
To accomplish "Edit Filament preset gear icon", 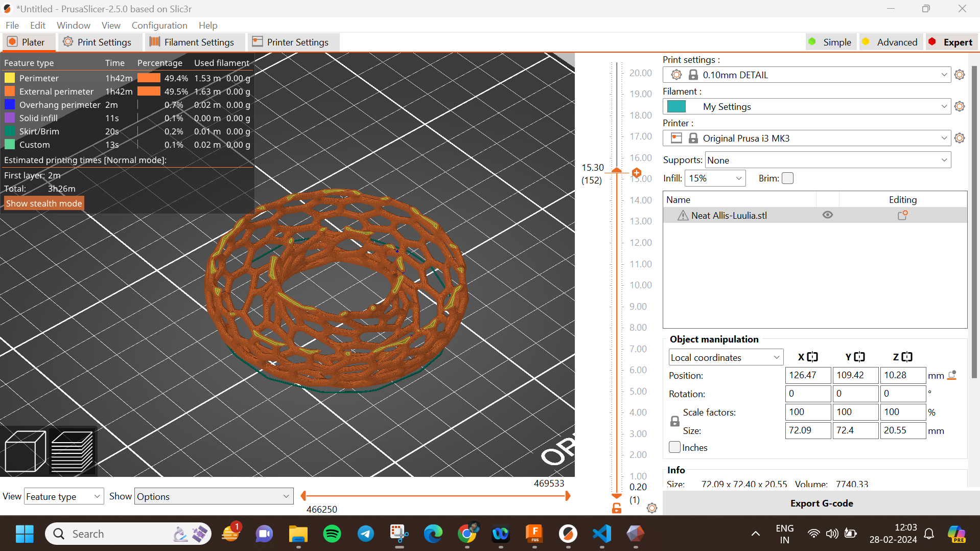I will [x=960, y=106].
